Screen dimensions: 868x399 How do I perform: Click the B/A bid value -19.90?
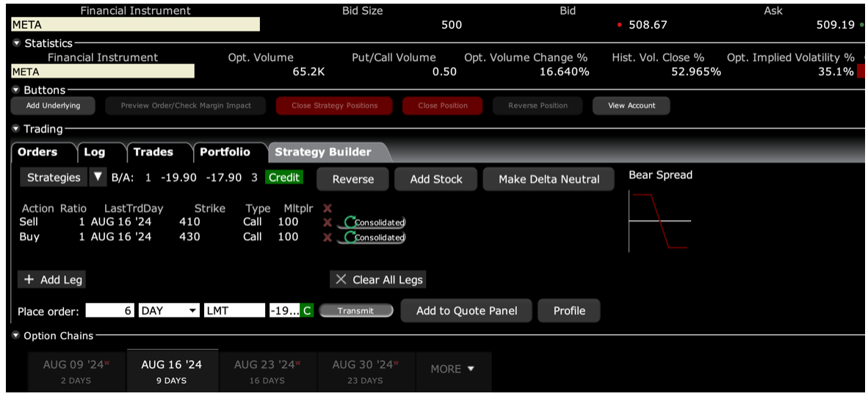(x=178, y=178)
